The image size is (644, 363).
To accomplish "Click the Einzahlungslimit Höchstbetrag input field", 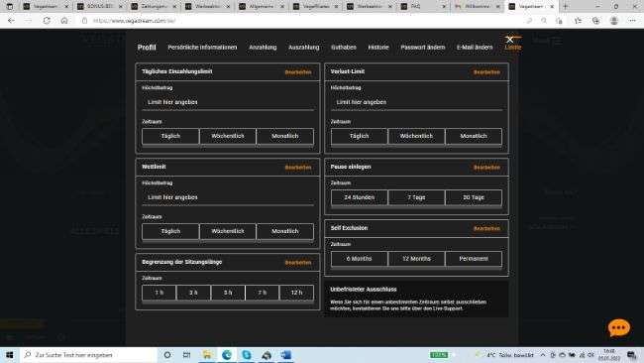I will point(228,102).
